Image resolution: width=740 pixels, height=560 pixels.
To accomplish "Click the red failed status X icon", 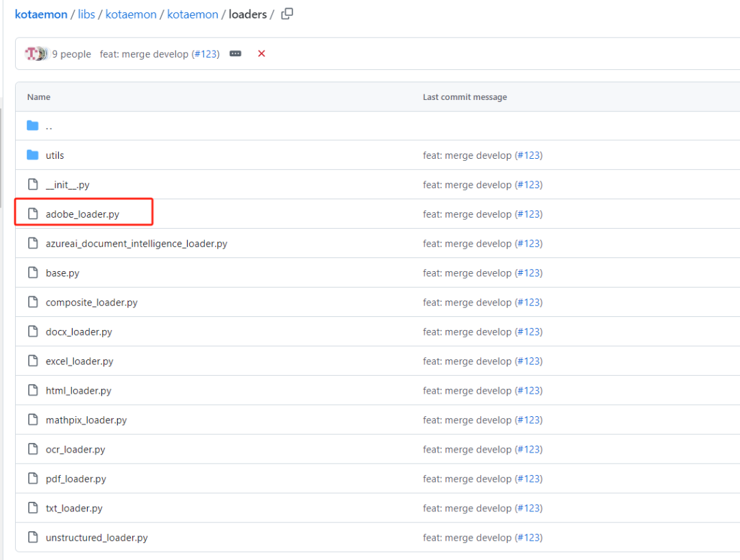I will [262, 53].
